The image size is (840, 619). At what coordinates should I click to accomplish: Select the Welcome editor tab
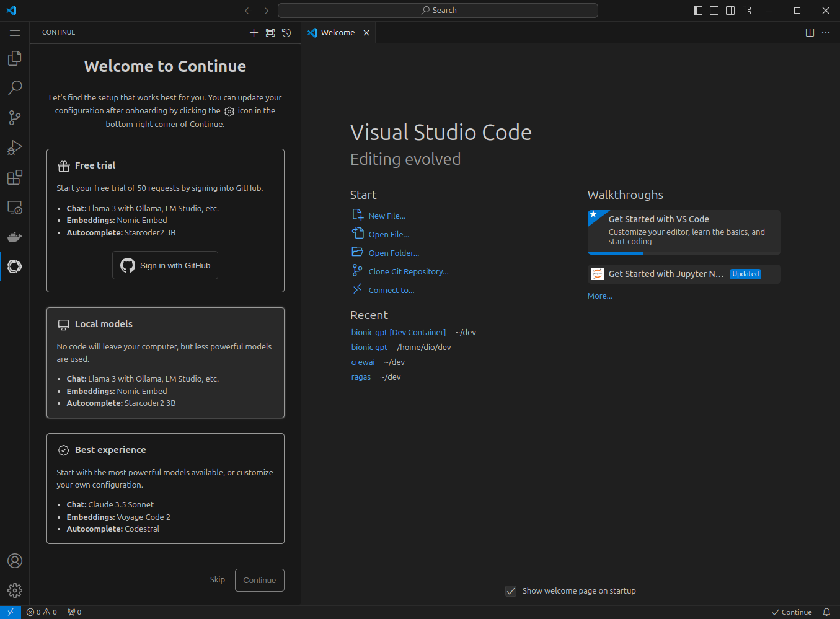click(337, 33)
